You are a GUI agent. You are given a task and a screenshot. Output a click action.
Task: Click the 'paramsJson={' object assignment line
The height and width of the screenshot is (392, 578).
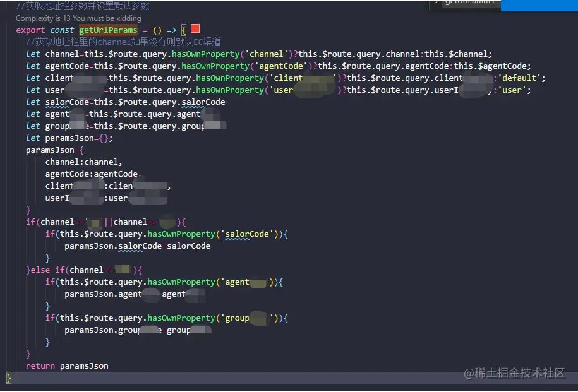click(x=55, y=150)
